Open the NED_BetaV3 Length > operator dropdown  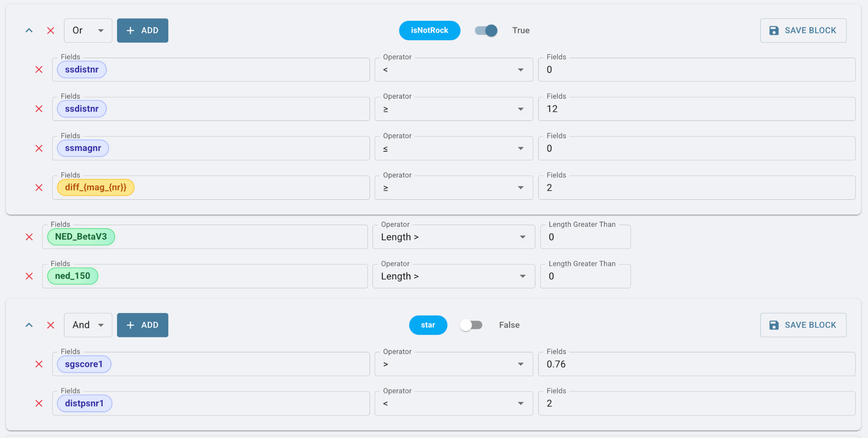[x=453, y=237]
